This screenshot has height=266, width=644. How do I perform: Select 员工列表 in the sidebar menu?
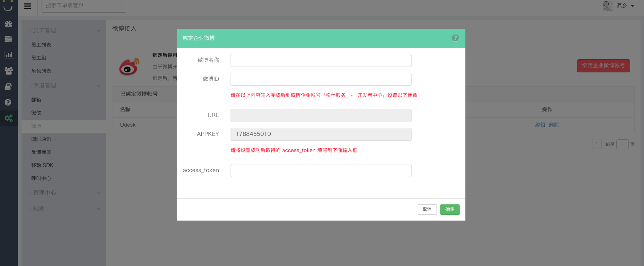(x=41, y=45)
